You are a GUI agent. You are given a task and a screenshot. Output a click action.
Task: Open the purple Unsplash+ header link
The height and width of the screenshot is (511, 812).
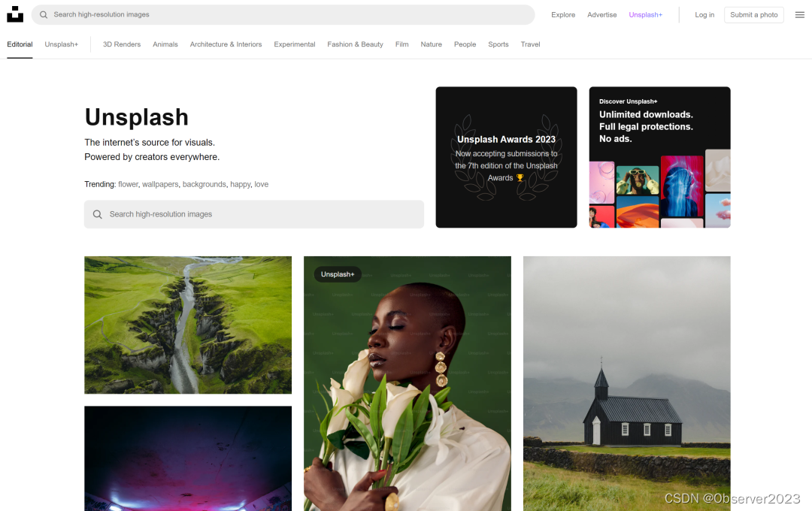645,14
